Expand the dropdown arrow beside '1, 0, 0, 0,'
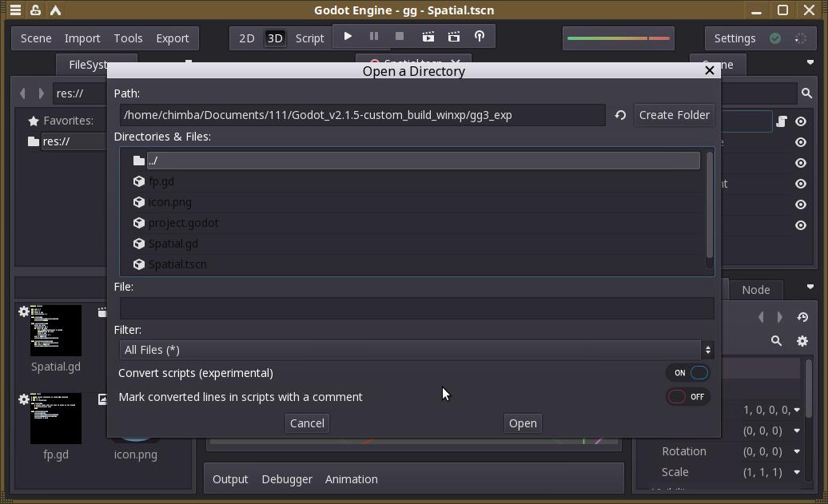This screenshot has width=828, height=504. (x=797, y=410)
